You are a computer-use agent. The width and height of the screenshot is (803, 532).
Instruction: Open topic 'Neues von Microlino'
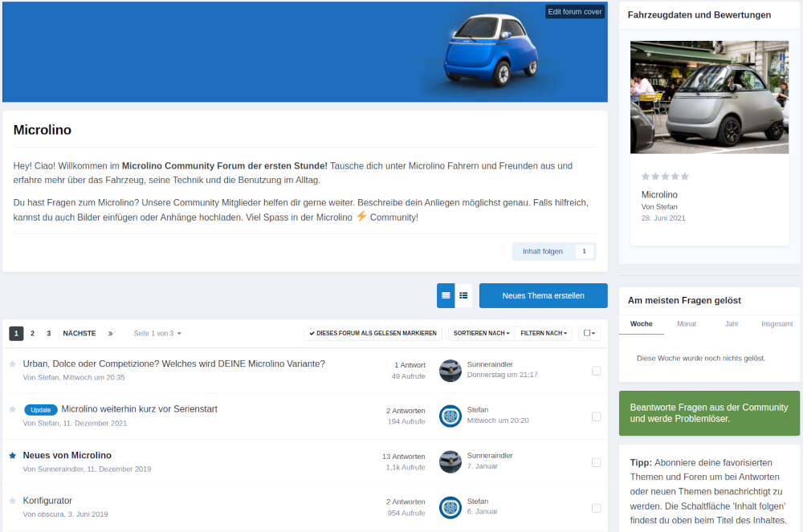point(67,455)
